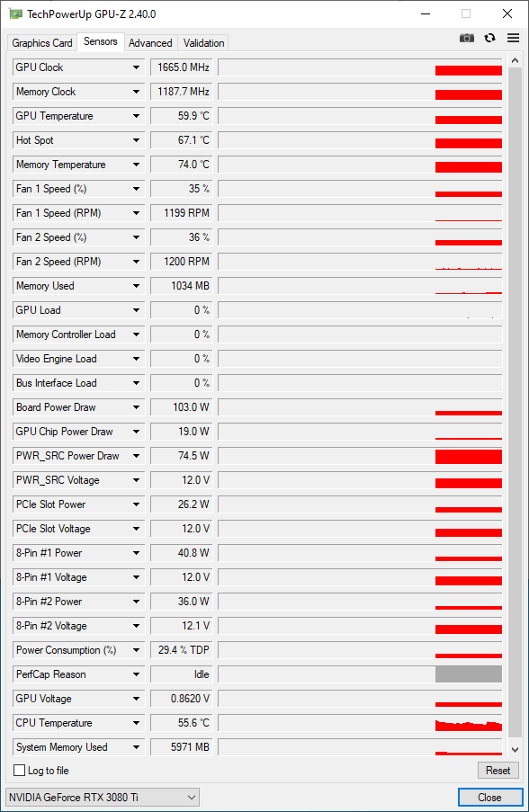The image size is (529, 812).
Task: Click the Close button at the bottom
Action: tap(489, 798)
